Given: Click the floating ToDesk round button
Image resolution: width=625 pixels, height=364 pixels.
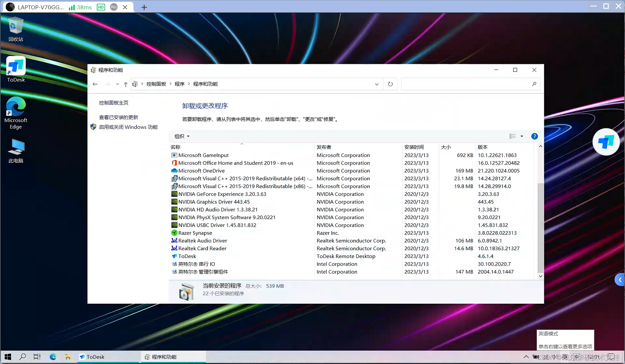Looking at the screenshot, I should coord(606,142).
